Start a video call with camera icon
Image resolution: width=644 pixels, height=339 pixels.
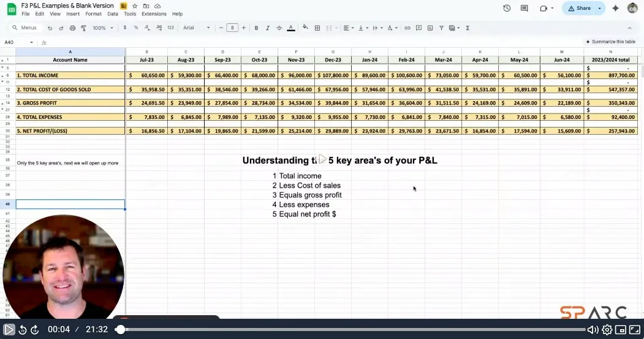point(544,8)
